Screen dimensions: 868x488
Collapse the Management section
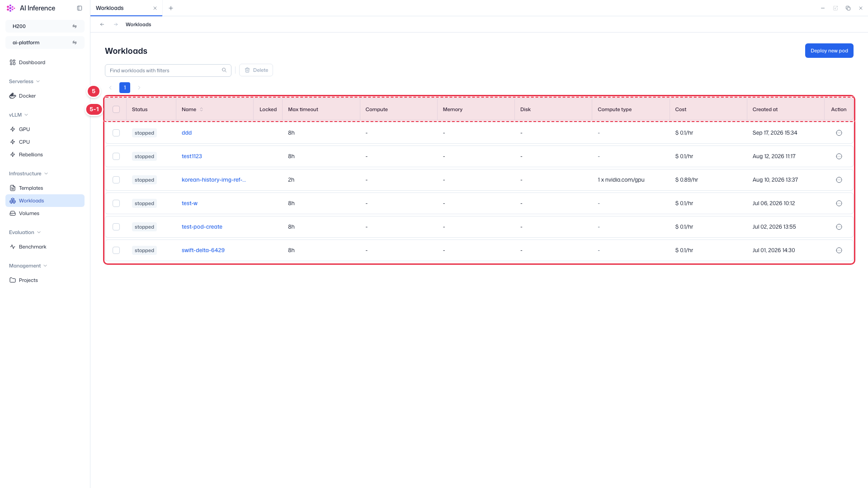point(28,266)
